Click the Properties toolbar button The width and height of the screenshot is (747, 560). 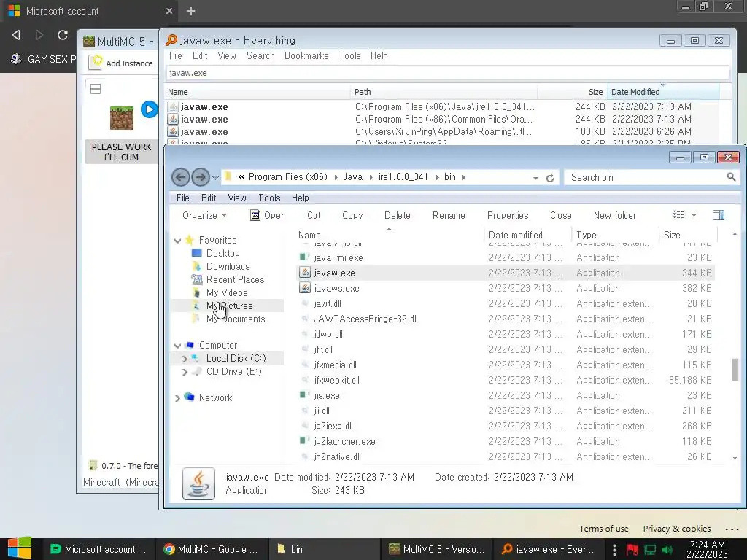pyautogui.click(x=508, y=215)
